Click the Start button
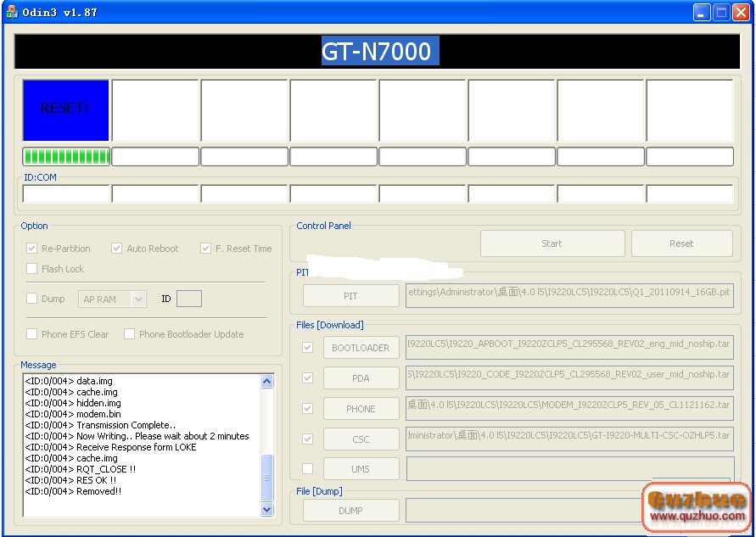 click(x=552, y=243)
